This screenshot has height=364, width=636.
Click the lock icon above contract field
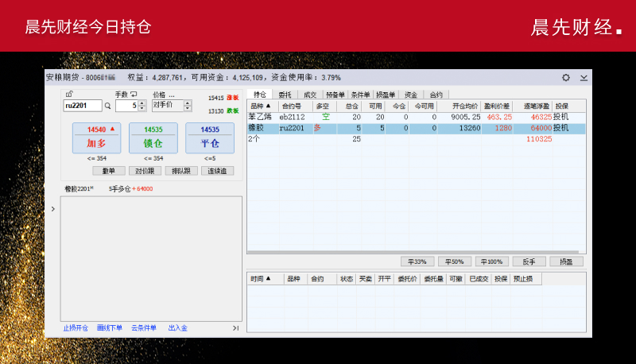tap(69, 95)
